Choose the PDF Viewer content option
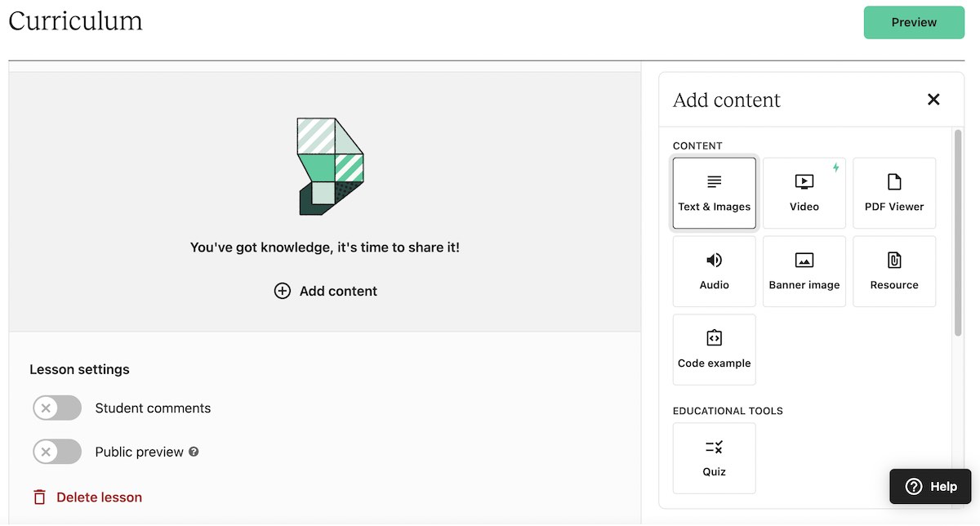 point(893,192)
